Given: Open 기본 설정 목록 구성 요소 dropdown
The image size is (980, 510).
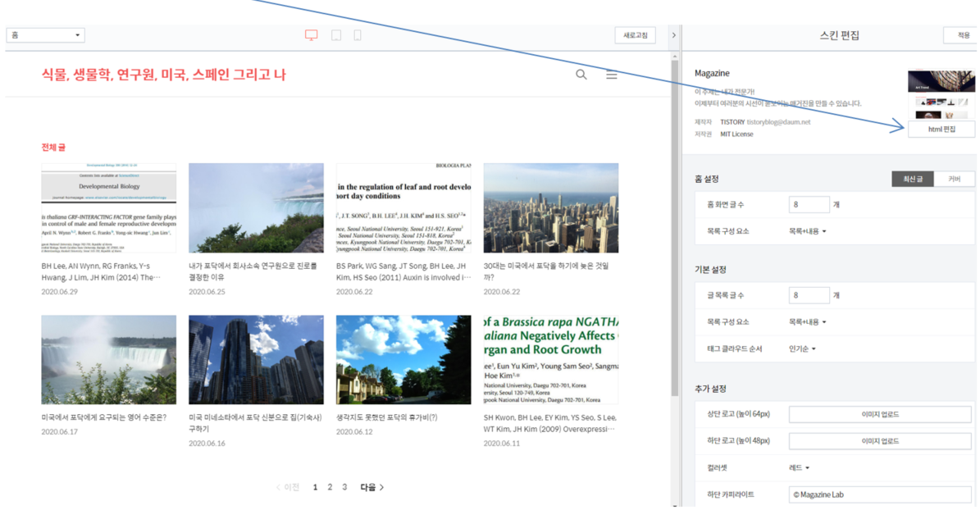Looking at the screenshot, I should 808,322.
